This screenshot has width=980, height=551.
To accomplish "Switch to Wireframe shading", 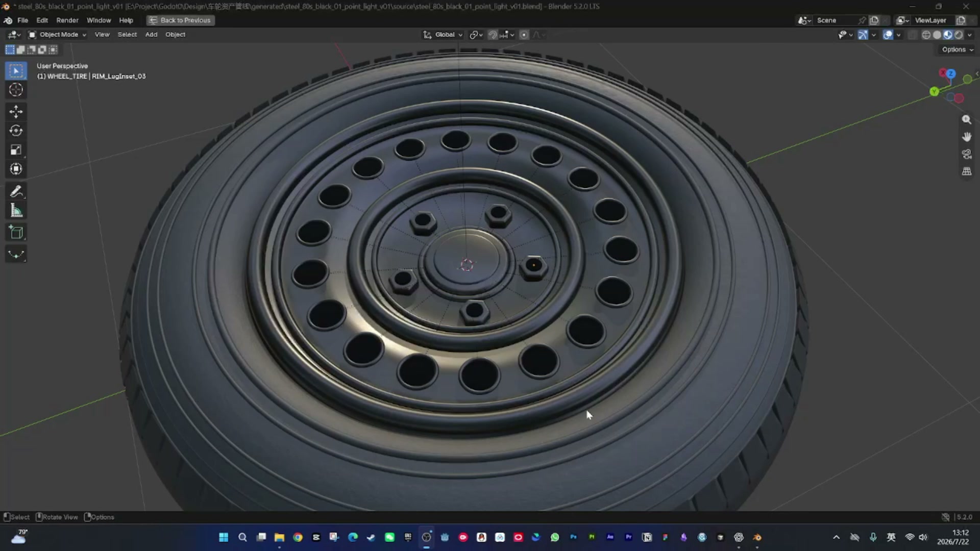I will click(x=926, y=35).
